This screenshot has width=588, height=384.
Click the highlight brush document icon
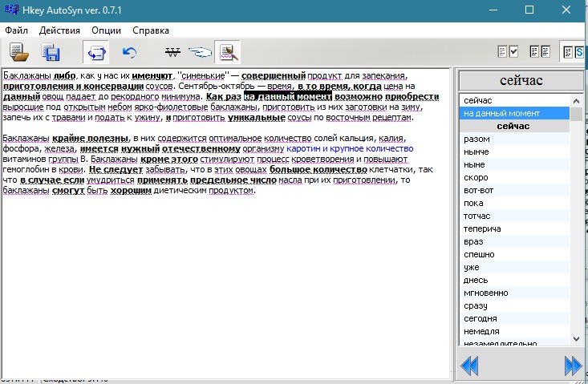pyautogui.click(x=228, y=52)
